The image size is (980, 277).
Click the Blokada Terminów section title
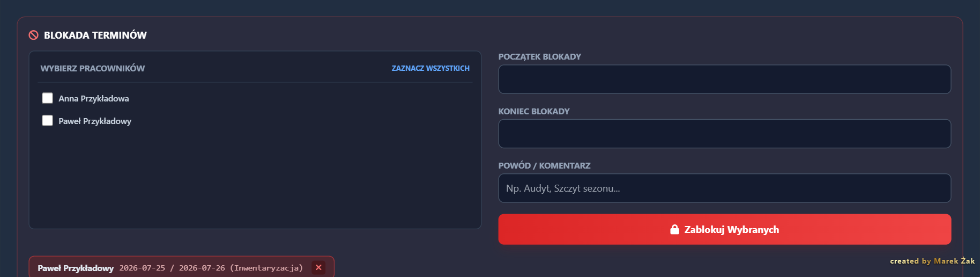pyautogui.click(x=95, y=35)
